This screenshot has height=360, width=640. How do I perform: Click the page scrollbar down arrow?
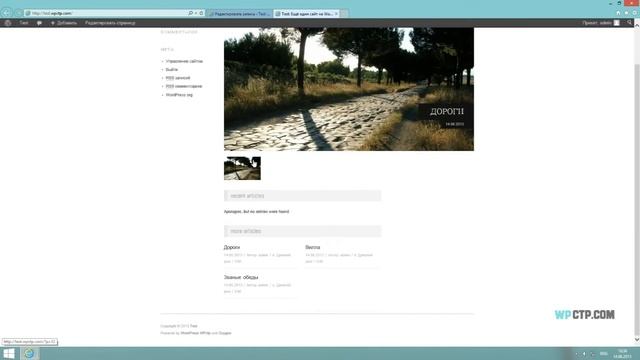coord(636,339)
